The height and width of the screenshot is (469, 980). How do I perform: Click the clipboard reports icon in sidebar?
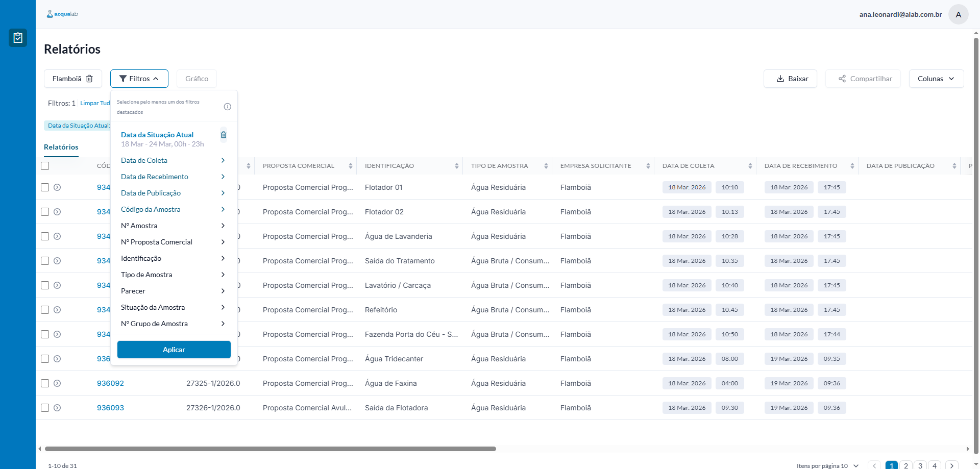18,38
